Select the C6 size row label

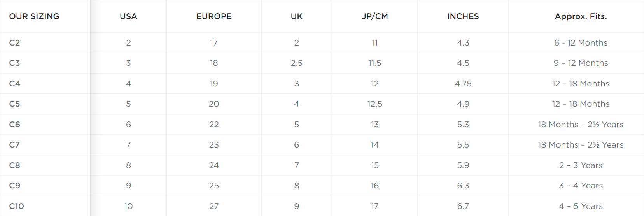coord(15,125)
